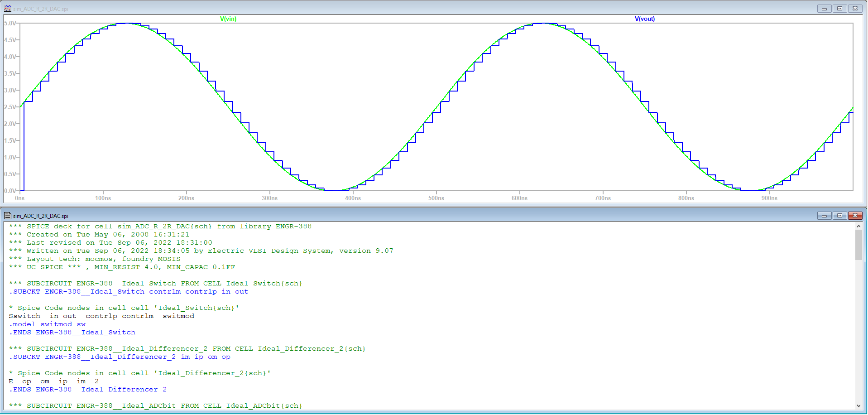Click the 3.5V vertical axis label
Screen dimensions: 868x415
pos(10,73)
